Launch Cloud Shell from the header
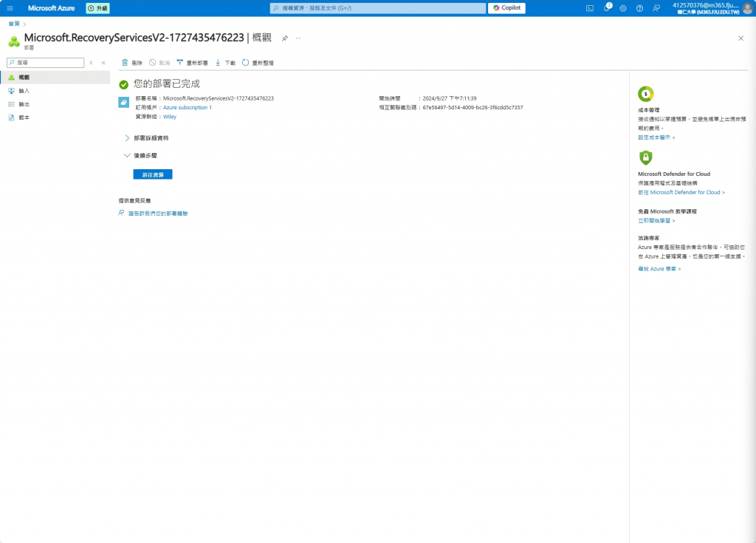This screenshot has width=756, height=543. (590, 8)
